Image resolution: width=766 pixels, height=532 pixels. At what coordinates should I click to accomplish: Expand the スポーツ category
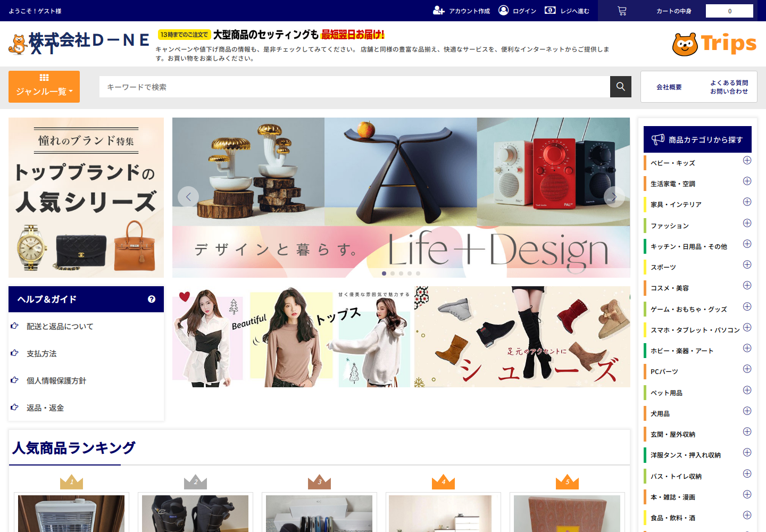(747, 264)
